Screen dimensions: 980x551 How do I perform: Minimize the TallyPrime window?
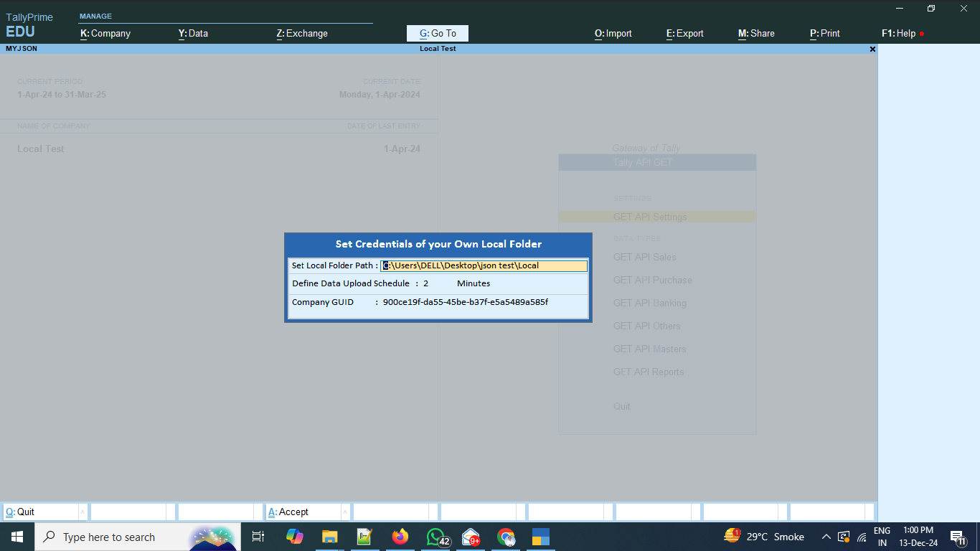click(x=900, y=9)
